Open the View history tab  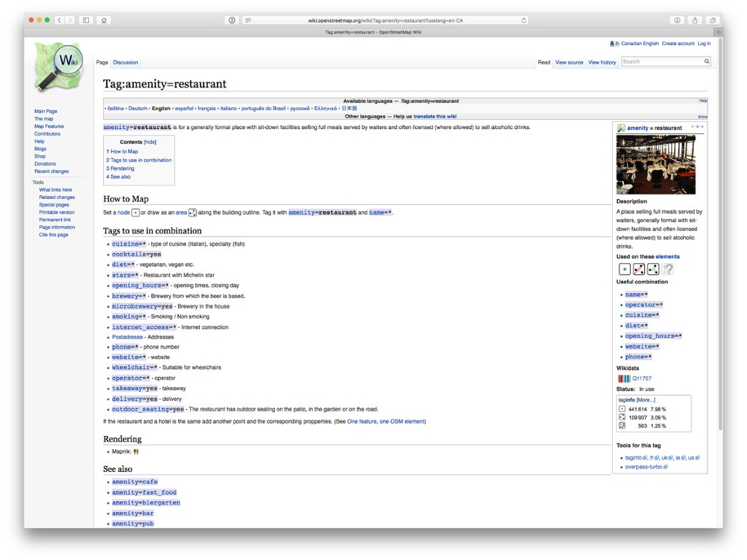click(x=602, y=62)
